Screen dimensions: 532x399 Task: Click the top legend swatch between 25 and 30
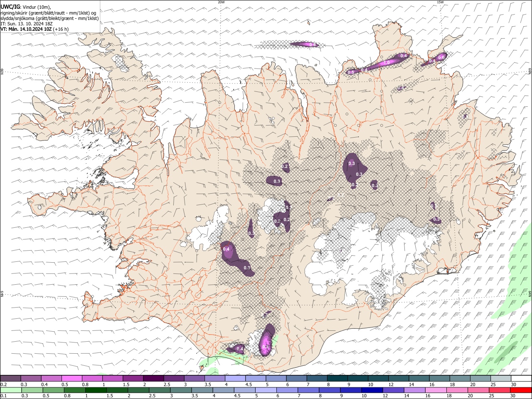(501, 379)
